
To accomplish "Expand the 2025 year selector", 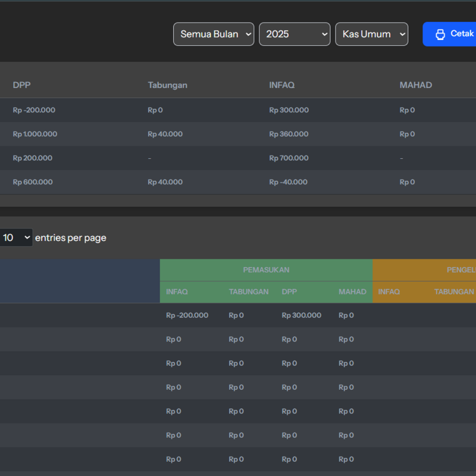I will [295, 35].
